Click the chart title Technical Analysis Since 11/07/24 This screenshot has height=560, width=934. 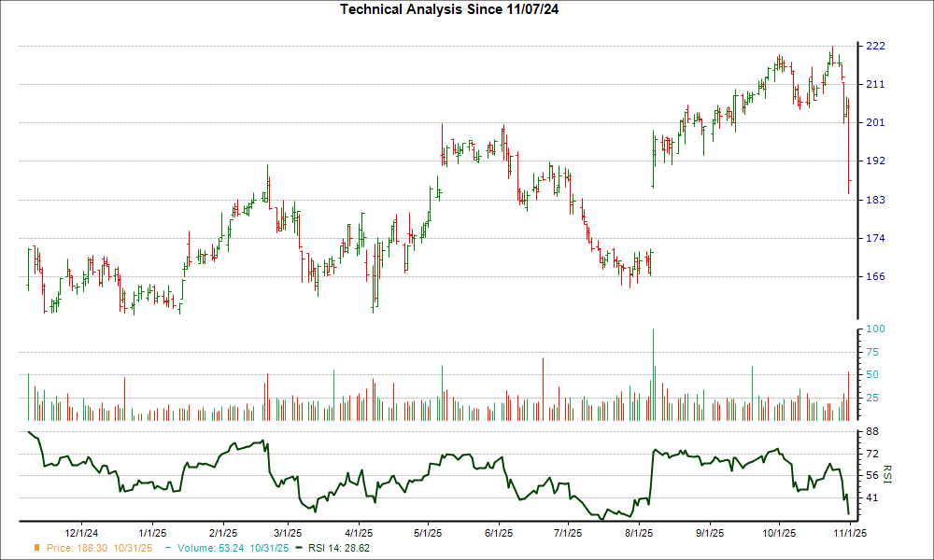click(451, 9)
